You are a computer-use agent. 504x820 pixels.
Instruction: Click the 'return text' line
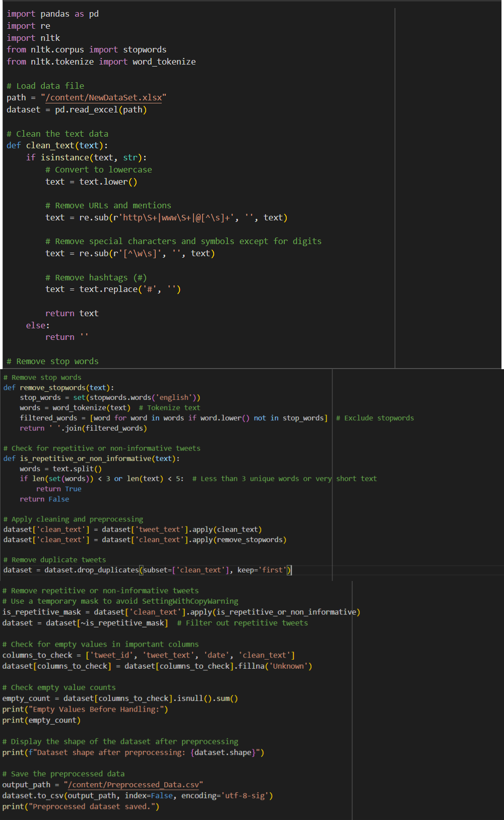click(x=72, y=314)
